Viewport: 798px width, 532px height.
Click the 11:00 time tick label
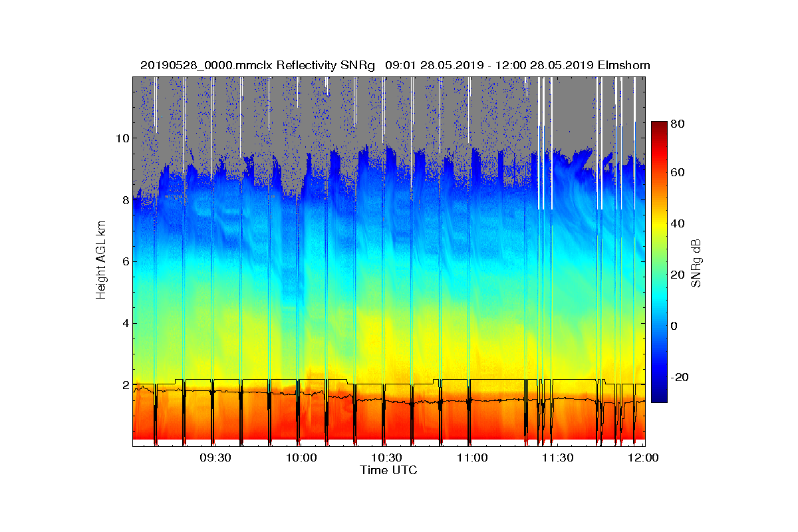click(472, 458)
